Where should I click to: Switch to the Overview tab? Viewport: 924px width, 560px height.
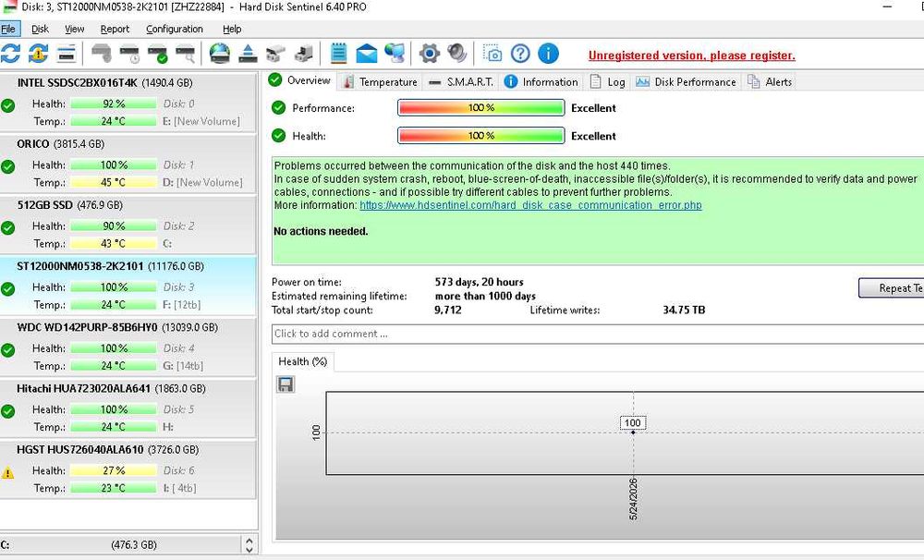click(x=300, y=80)
